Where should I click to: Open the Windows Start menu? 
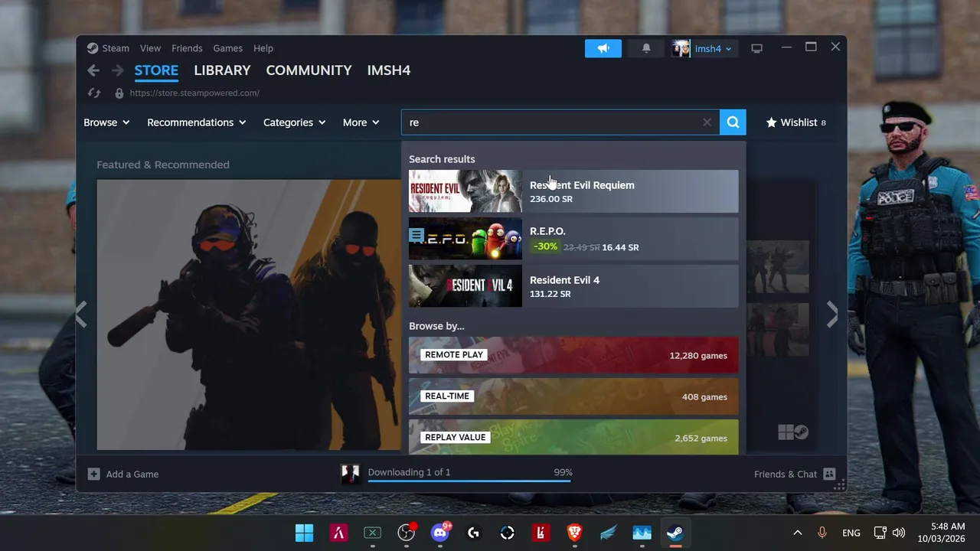pos(304,533)
